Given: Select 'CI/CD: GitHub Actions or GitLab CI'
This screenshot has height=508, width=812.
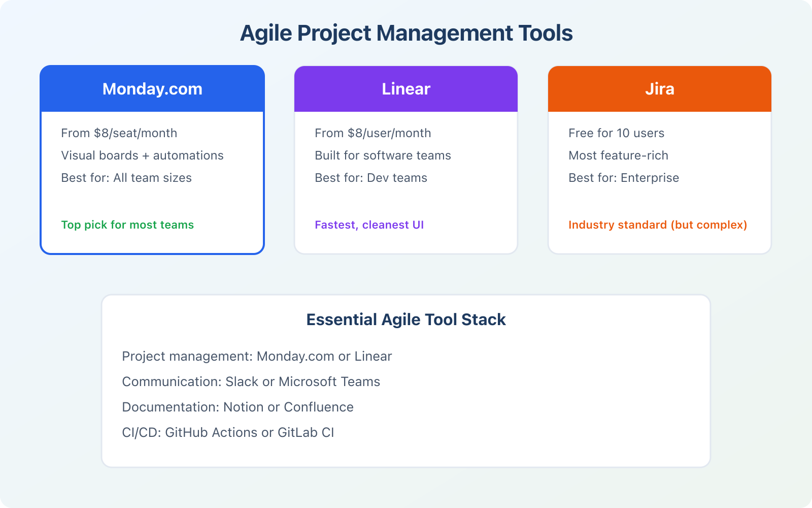Looking at the screenshot, I should pos(228,433).
